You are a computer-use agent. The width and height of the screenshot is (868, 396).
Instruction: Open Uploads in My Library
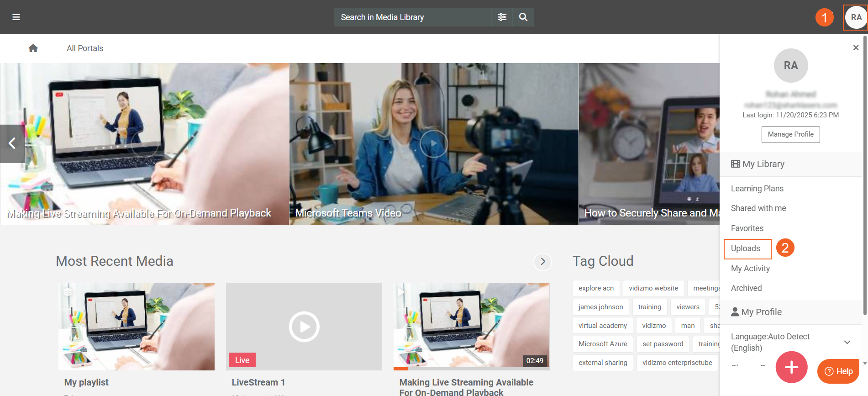[x=746, y=248]
